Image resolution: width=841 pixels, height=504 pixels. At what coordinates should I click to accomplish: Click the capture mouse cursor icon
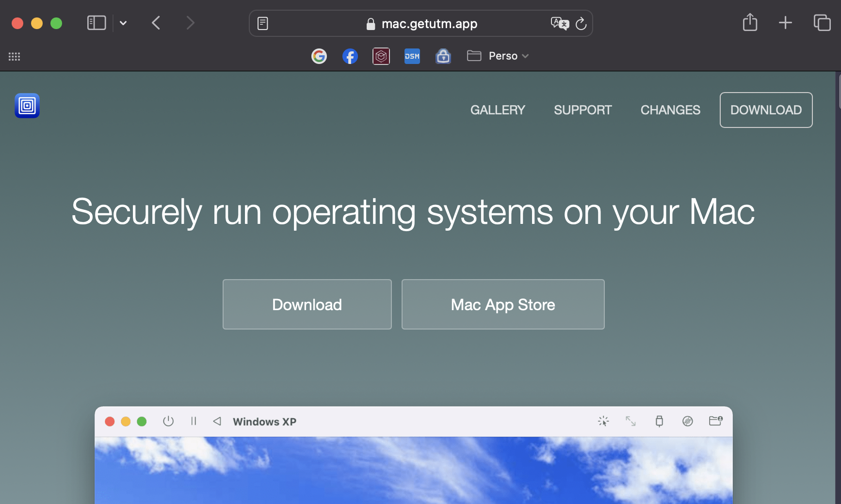tap(603, 421)
